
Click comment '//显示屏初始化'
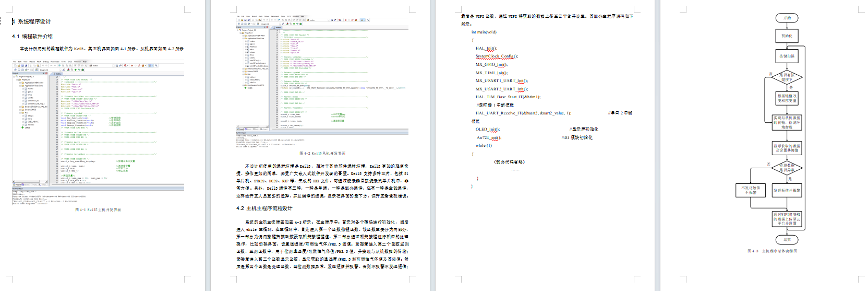(584, 130)
